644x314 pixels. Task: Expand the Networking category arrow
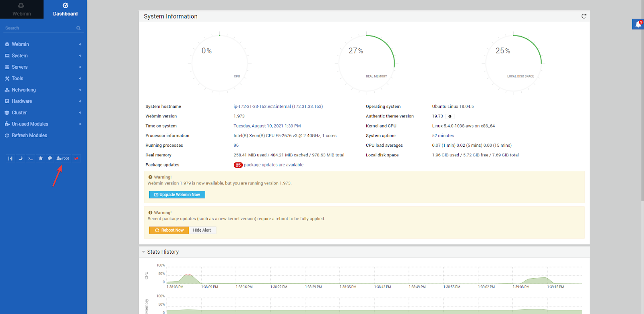[x=80, y=90]
